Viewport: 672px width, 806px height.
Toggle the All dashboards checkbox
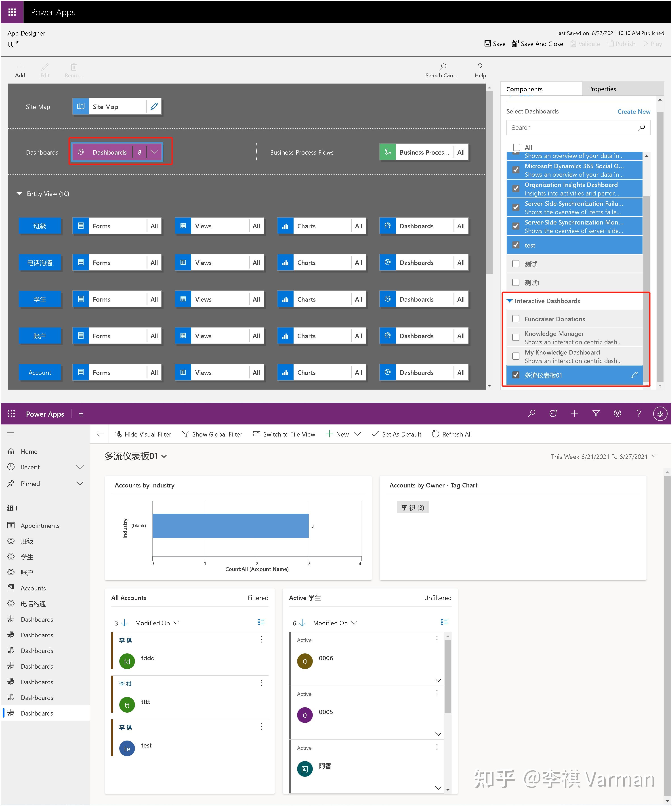[x=517, y=147]
